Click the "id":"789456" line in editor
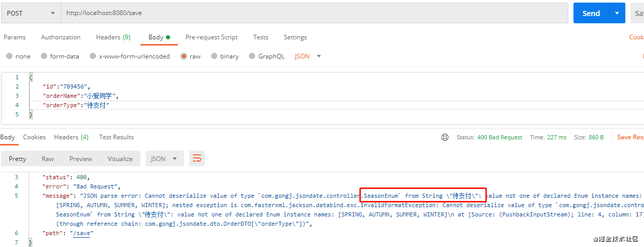The width and height of the screenshot is (644, 247). click(66, 86)
